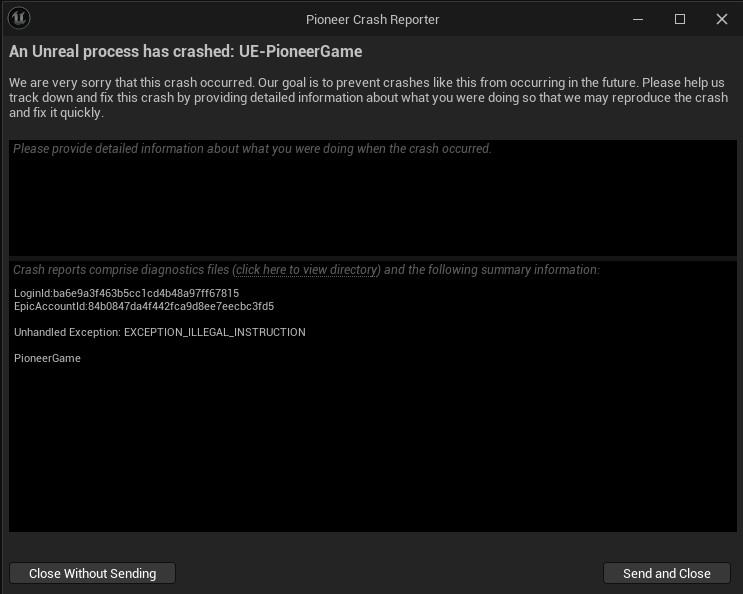
Task: Click the "Pioneer Crash Reporter" window title
Action: pyautogui.click(x=372, y=19)
